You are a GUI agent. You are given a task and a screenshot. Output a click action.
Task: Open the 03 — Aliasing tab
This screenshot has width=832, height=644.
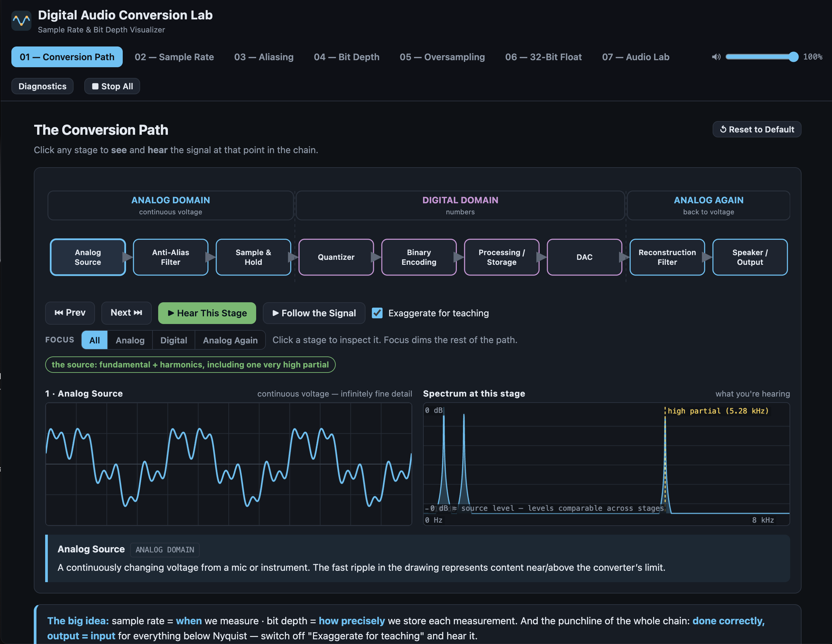pyautogui.click(x=264, y=57)
